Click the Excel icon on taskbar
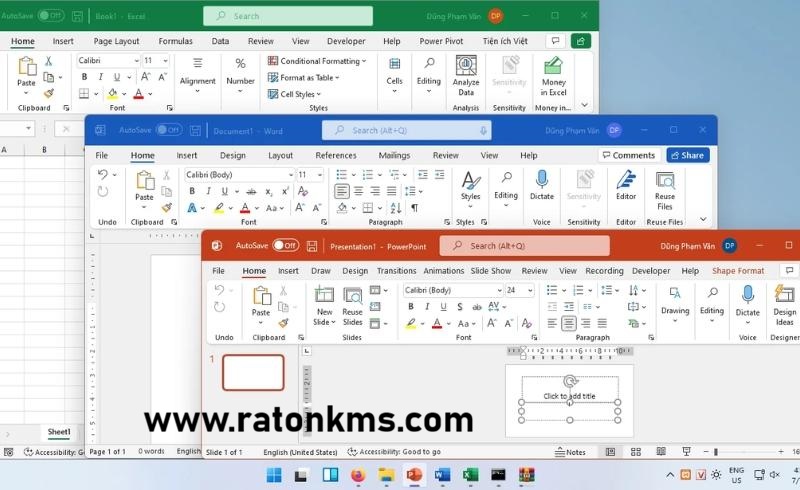Screen dimensions: 800x490 point(470,475)
